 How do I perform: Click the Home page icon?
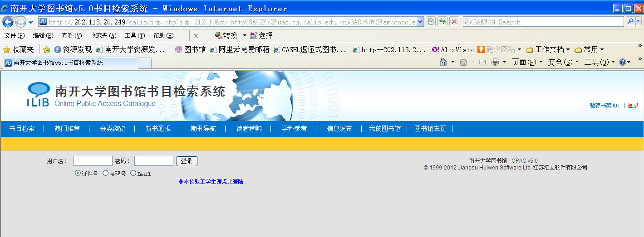coord(443,62)
